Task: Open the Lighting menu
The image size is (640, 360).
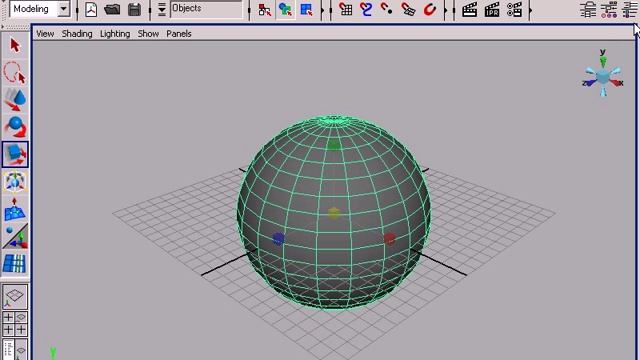Action: click(115, 34)
